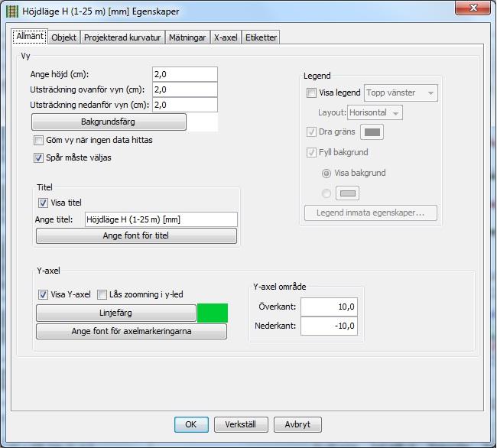Viewport: 497px width, 448px height.
Task: Open the Objekt tab
Action: (63, 37)
